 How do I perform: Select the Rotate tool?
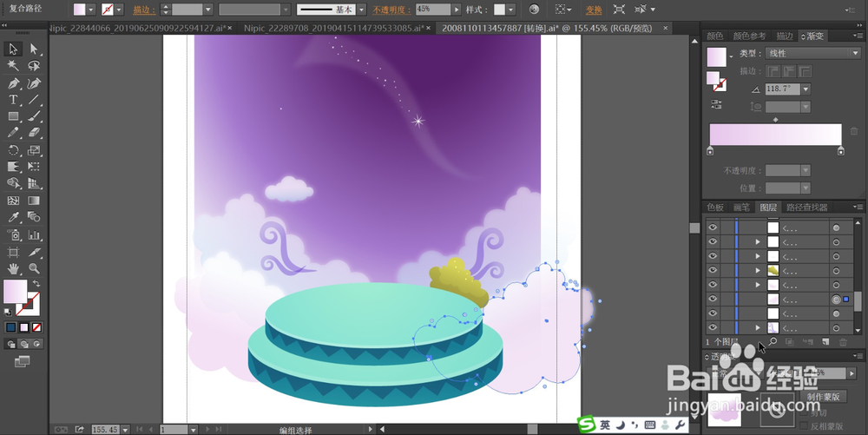13,150
